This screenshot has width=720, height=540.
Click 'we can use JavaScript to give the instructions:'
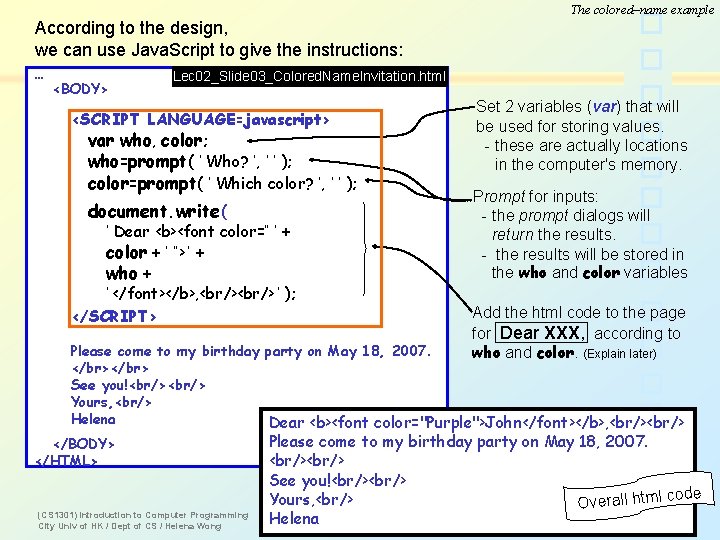(219, 50)
